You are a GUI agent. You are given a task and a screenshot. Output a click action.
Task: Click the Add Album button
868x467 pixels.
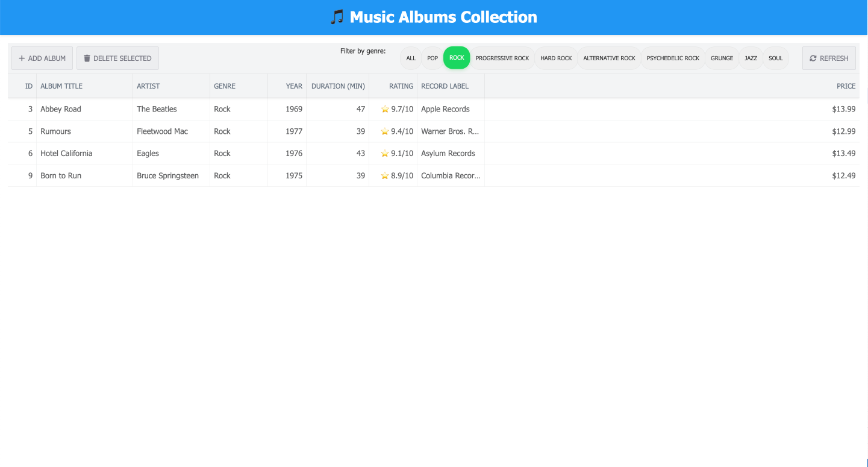pyautogui.click(x=42, y=58)
